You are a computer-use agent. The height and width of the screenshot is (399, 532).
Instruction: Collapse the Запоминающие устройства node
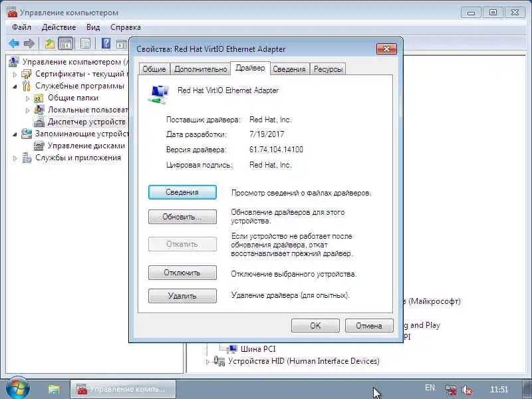click(15, 134)
